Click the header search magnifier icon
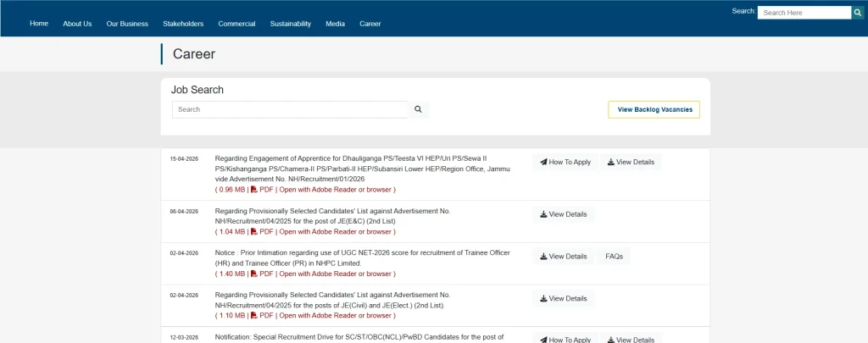Screen dimensions: 868x343 (857, 13)
